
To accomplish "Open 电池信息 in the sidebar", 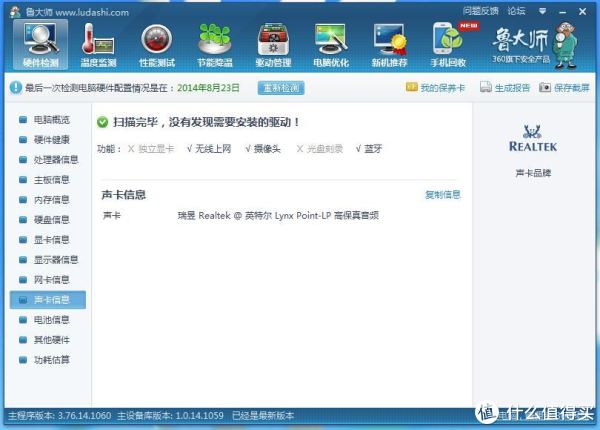I will pos(51,319).
